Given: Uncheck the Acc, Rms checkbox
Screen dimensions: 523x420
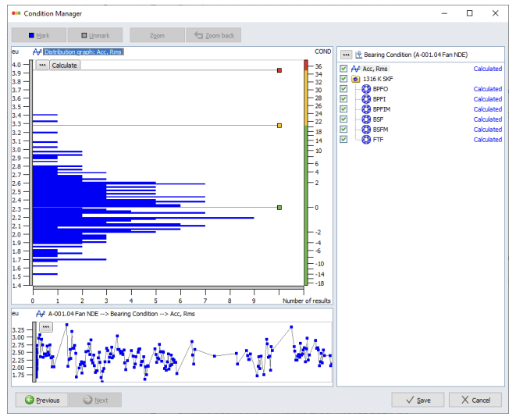Looking at the screenshot, I should [x=343, y=69].
